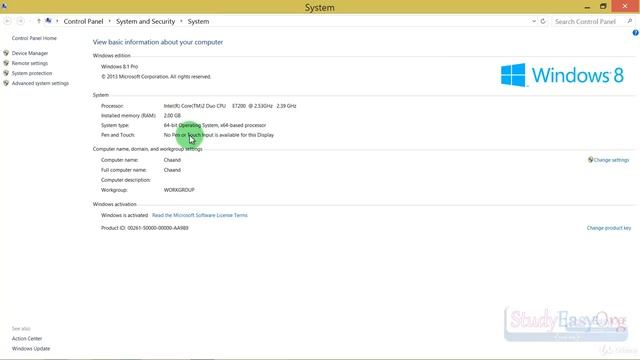Open the recent locations dropdown

click(x=30, y=21)
